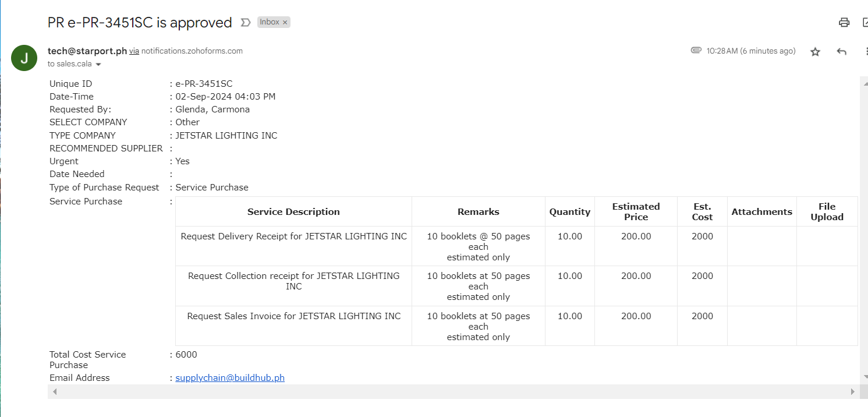
Task: Click the Service Description column header
Action: coord(293,212)
